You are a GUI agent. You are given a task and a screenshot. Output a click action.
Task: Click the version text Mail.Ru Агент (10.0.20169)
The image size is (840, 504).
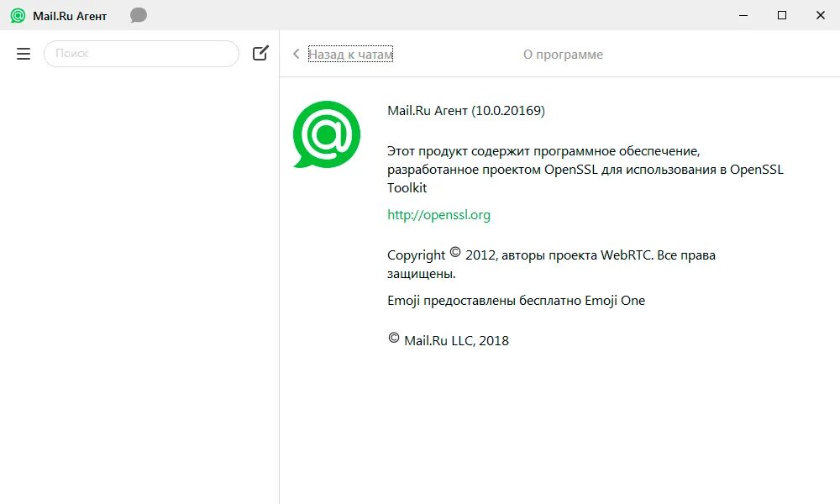pyautogui.click(x=466, y=111)
